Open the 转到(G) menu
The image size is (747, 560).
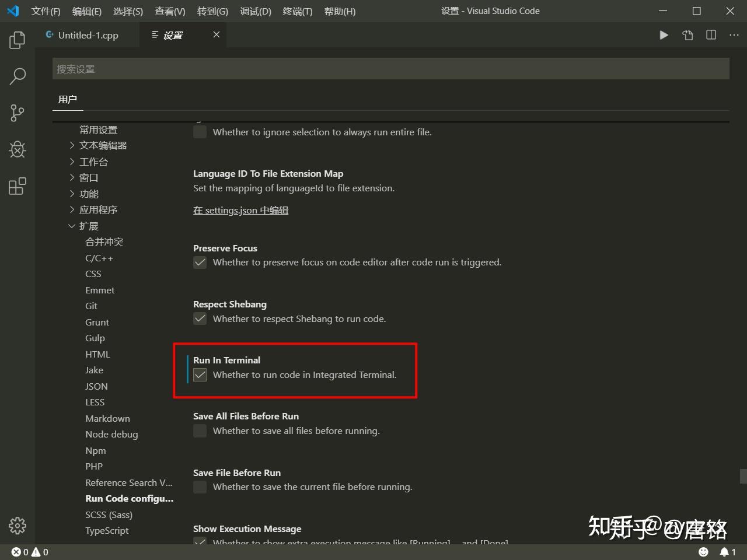(x=212, y=11)
